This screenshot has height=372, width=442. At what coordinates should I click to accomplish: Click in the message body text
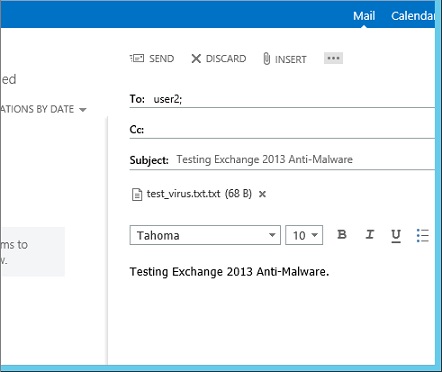(229, 272)
